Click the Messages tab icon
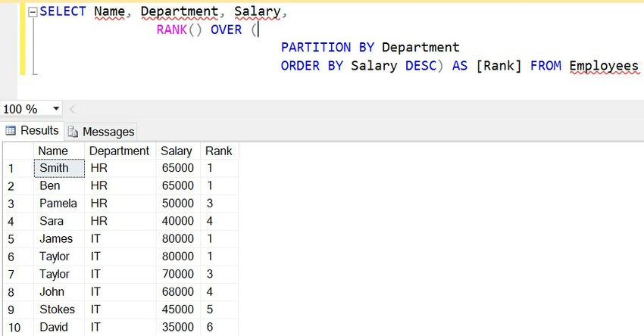Image resolution: width=644 pixels, height=336 pixels. [73, 131]
